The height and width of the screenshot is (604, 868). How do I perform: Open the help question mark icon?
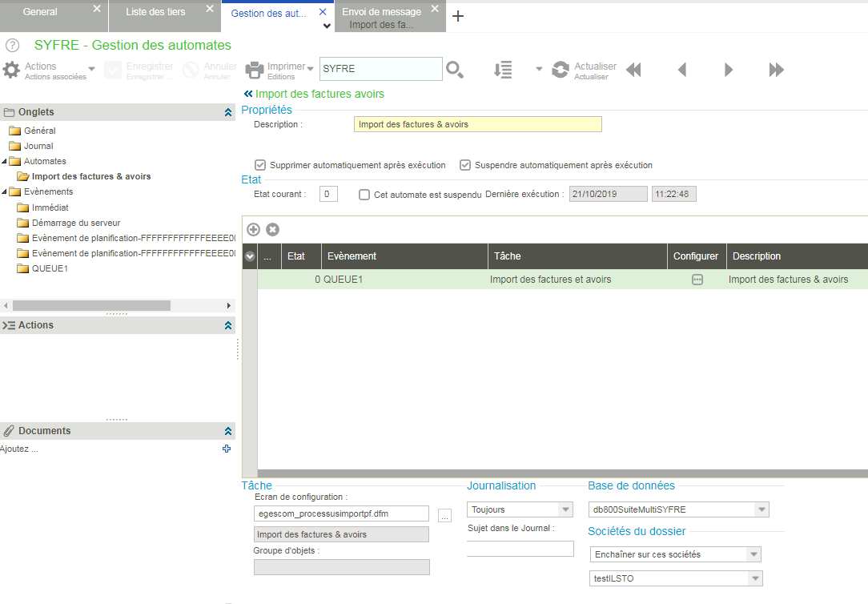point(12,46)
